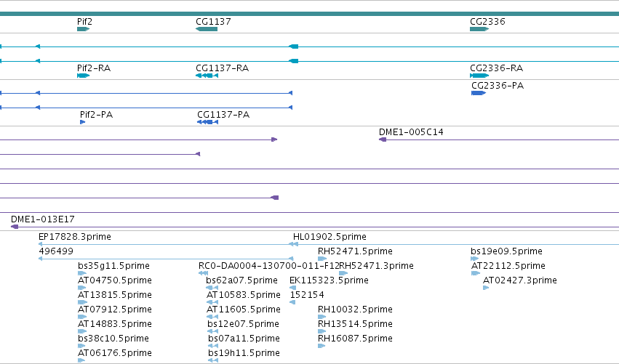
Task: Select the RH52471.5prime EST glyph
Action: click(x=322, y=259)
